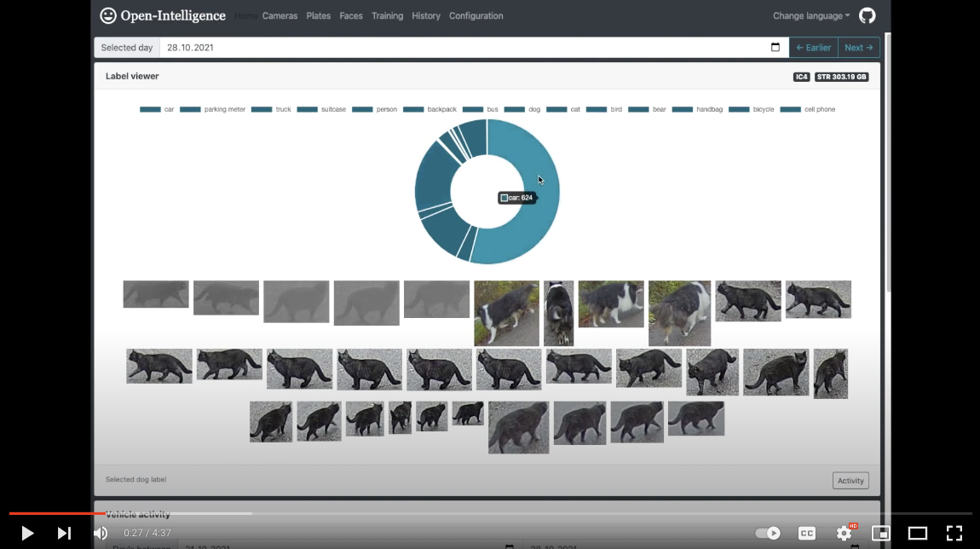Click the Label viewer heading
Viewport: 980px width, 549px height.
pos(132,76)
